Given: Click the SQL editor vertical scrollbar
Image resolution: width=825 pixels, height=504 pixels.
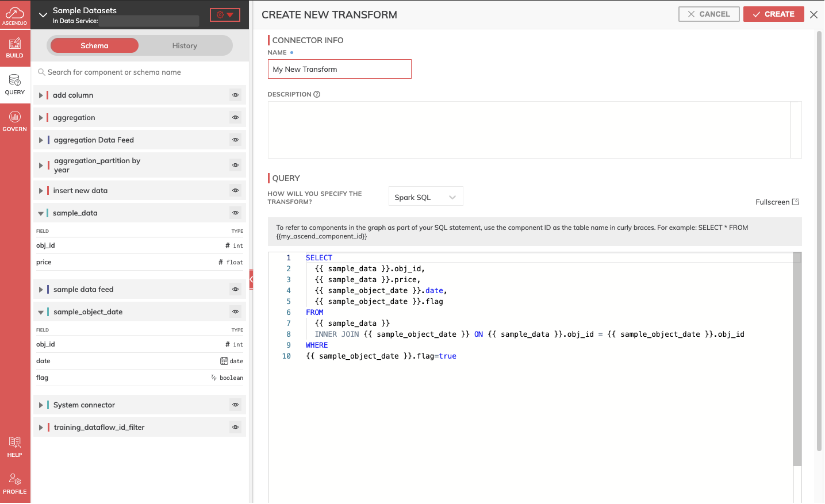Looking at the screenshot, I should pos(797,362).
